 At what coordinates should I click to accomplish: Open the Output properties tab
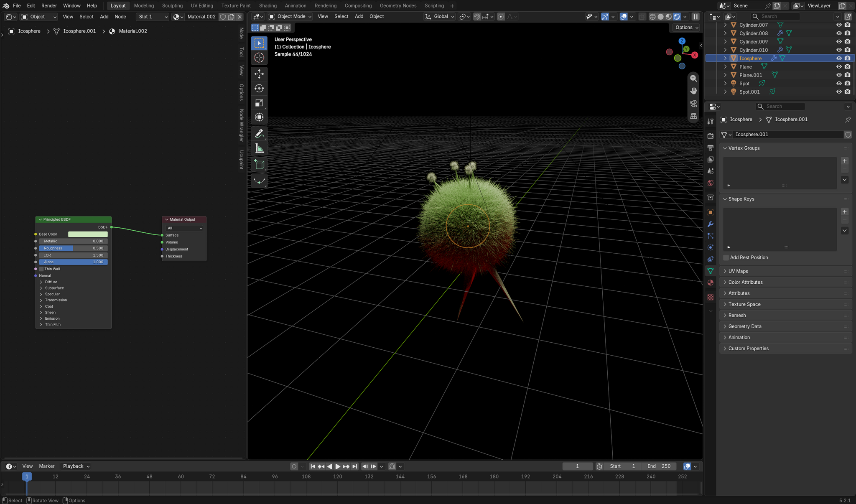click(710, 148)
